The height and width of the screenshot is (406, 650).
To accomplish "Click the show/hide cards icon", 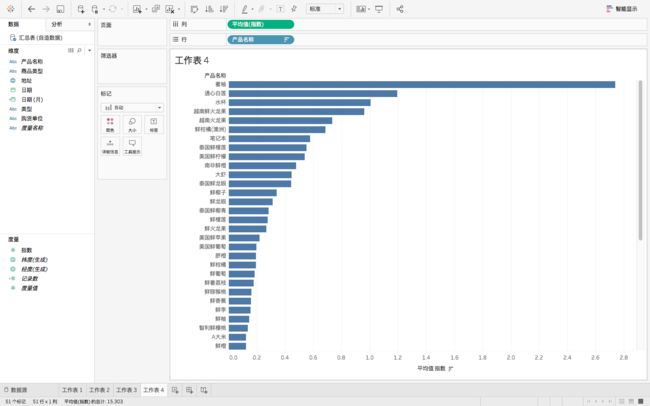I will [x=361, y=9].
